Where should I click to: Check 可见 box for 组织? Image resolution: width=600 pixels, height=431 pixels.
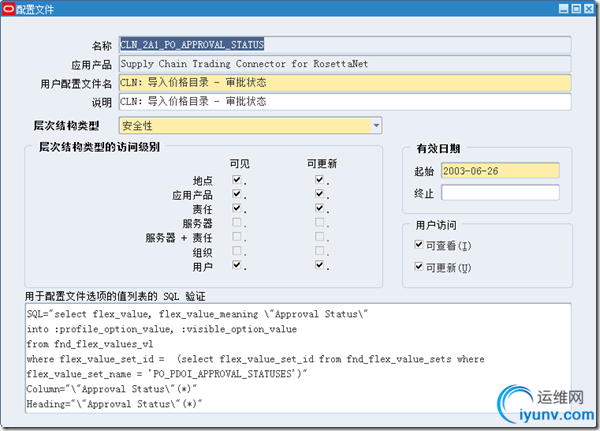pos(237,250)
